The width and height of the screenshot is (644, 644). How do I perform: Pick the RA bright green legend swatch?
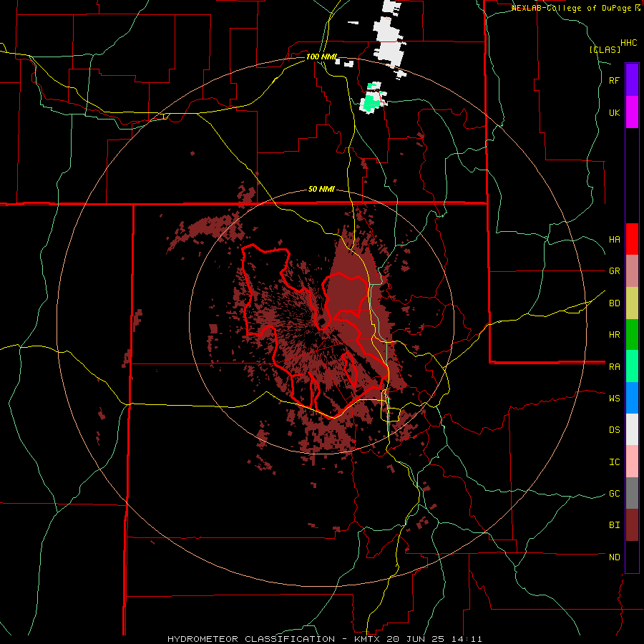pyautogui.click(x=632, y=366)
